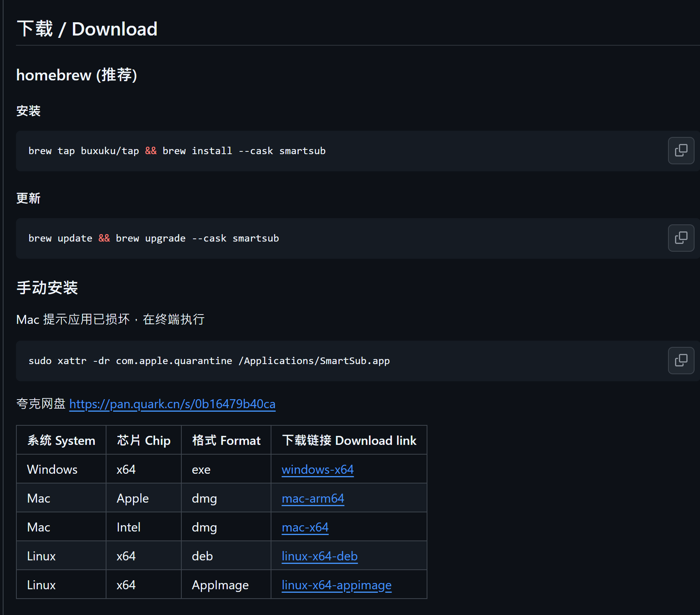Click the 更新 subheading
700x615 pixels.
click(28, 198)
